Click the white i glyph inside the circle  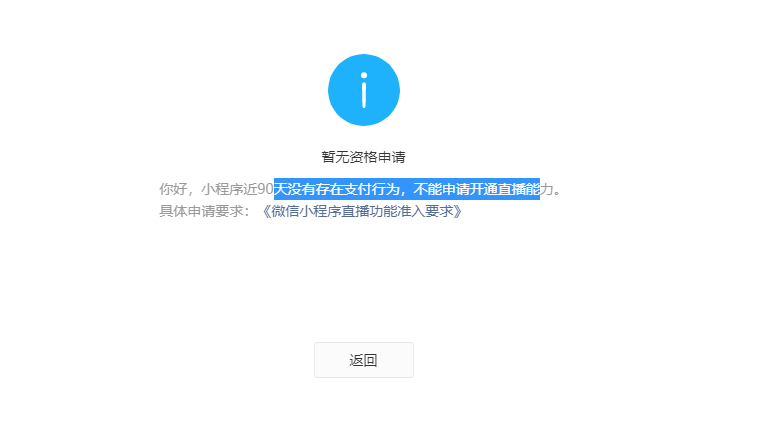click(x=364, y=90)
